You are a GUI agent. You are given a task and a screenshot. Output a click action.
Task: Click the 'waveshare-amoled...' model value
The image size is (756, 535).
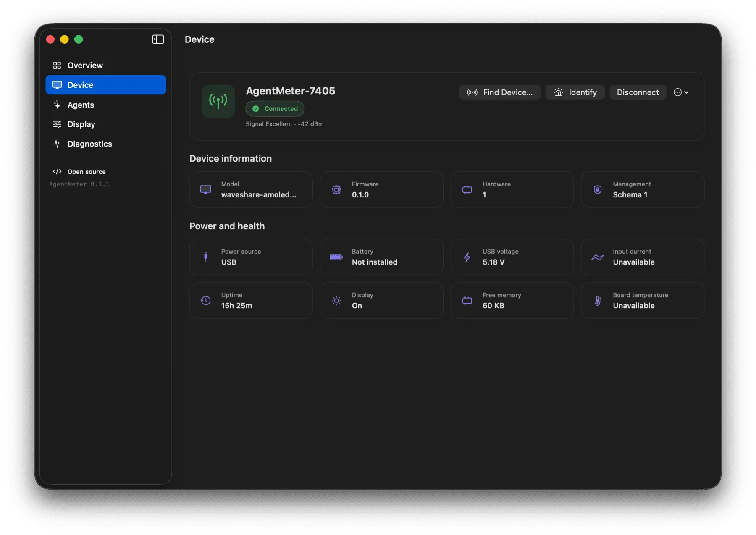point(259,195)
